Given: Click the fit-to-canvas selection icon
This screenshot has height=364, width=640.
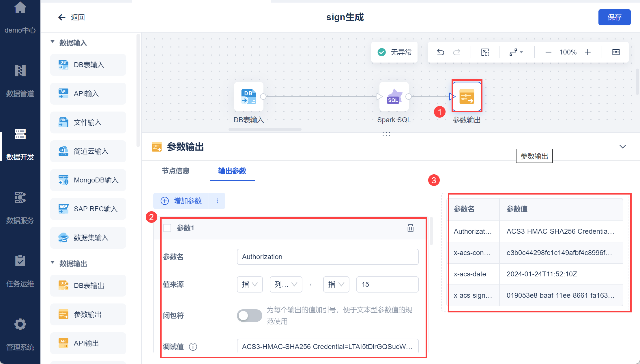Looking at the screenshot, I should (485, 52).
